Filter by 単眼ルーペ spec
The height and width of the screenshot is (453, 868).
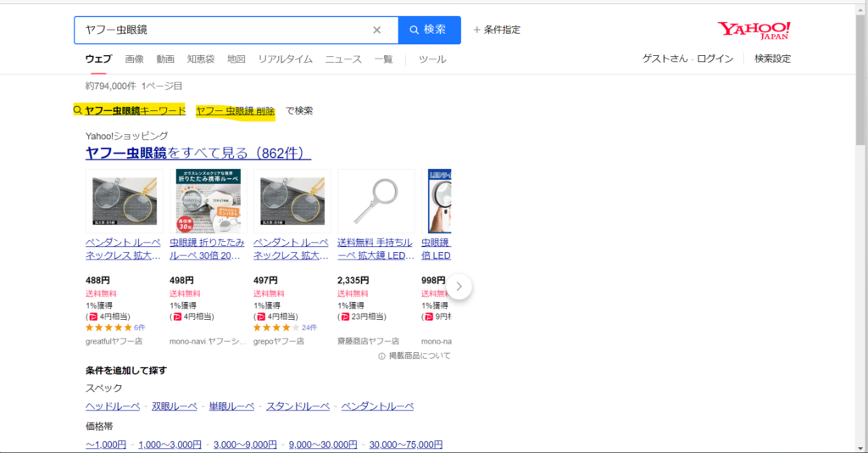[231, 406]
